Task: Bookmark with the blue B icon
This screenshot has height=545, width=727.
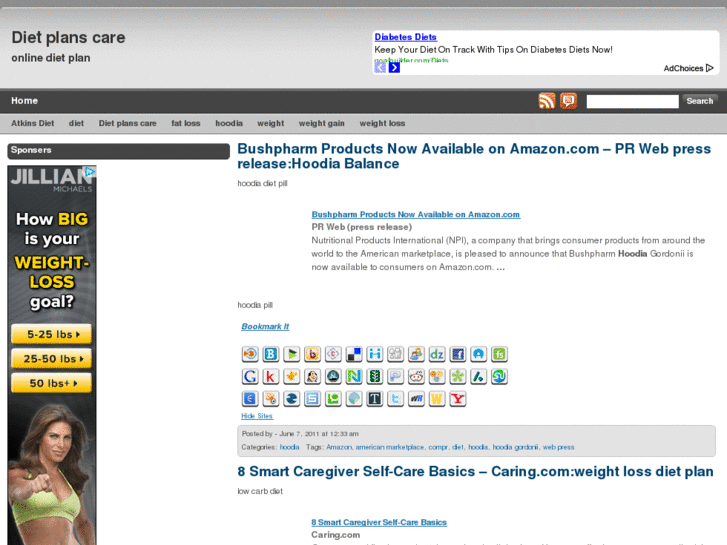Action: coord(271,354)
